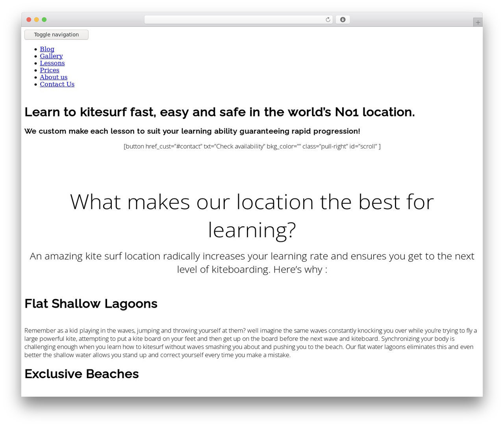Click the 'We custom make each lesson' subheading

click(x=192, y=131)
